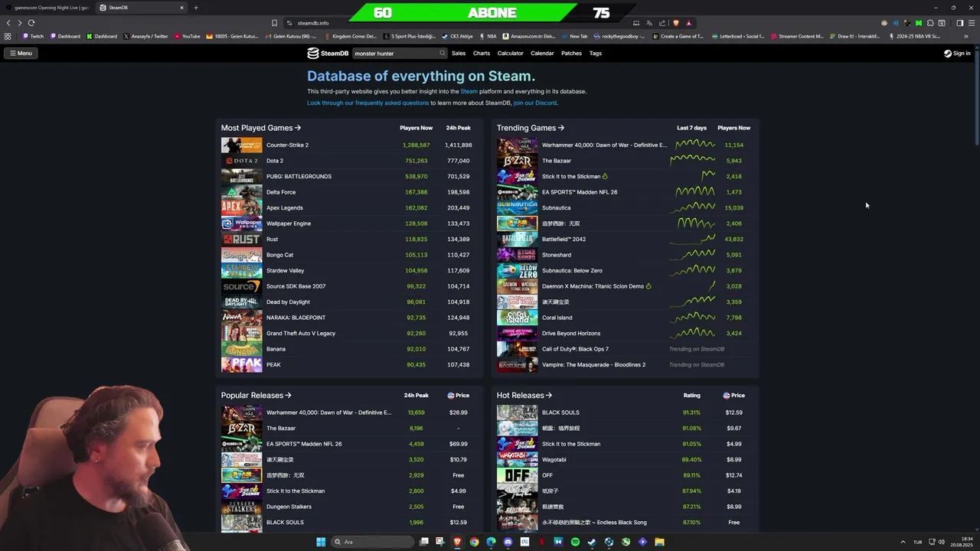Image resolution: width=980 pixels, height=551 pixels.
Task: Open the Tags menu item
Action: pyautogui.click(x=596, y=54)
